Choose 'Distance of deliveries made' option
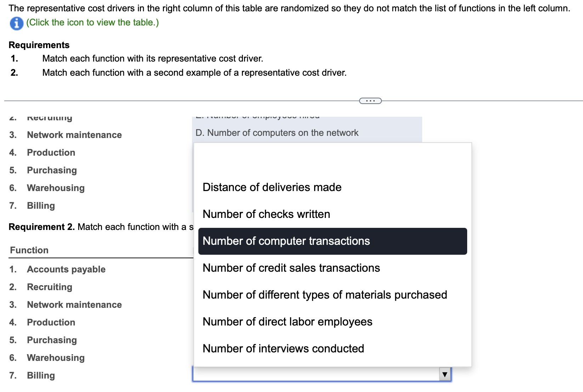Screen dimensions: 583x392 coord(272,187)
